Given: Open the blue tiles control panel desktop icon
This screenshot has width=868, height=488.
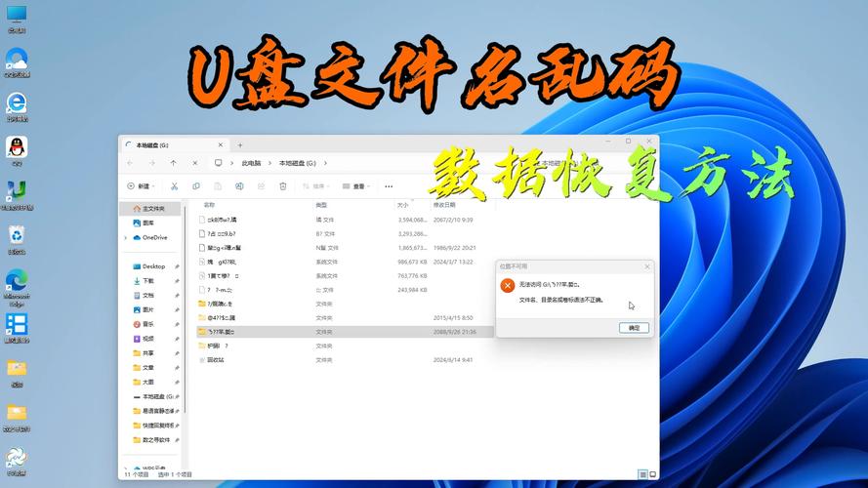Looking at the screenshot, I should 17,328.
